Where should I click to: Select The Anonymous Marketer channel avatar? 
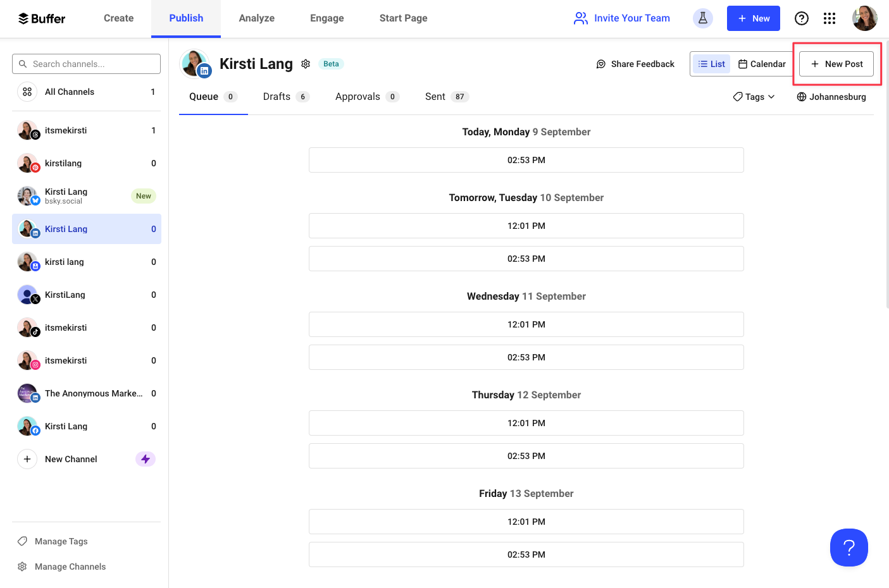tap(28, 393)
